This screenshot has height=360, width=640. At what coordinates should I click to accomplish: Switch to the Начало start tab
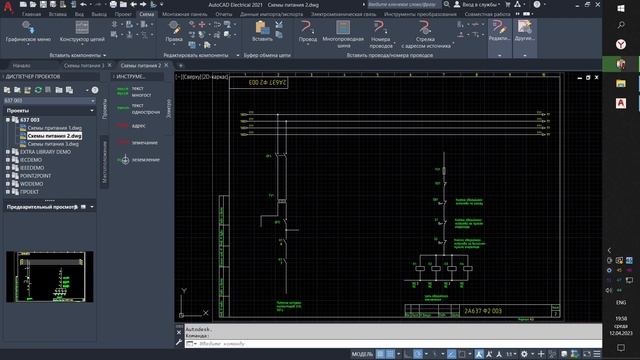[21, 65]
